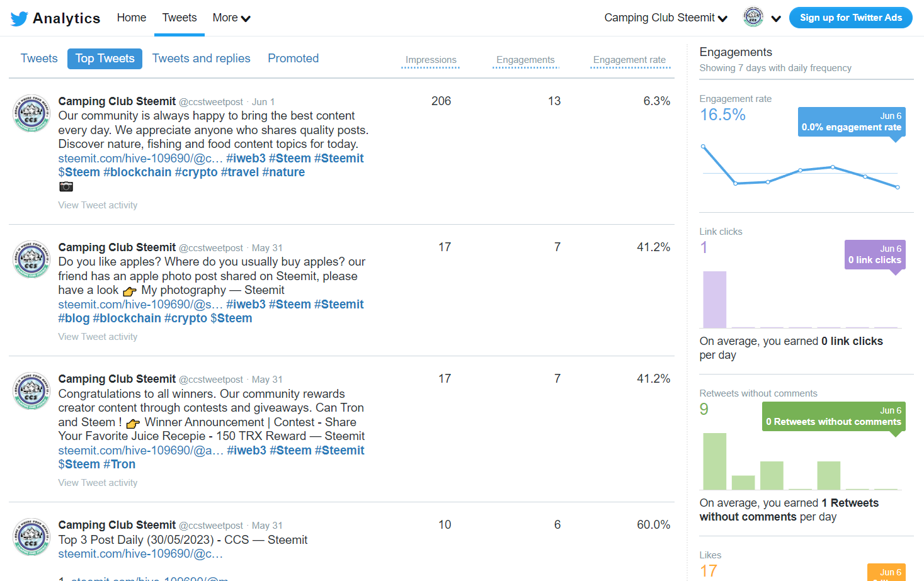Click the tall purple bar in Link clicks chart
Image resolution: width=924 pixels, height=581 pixels.
(715, 300)
